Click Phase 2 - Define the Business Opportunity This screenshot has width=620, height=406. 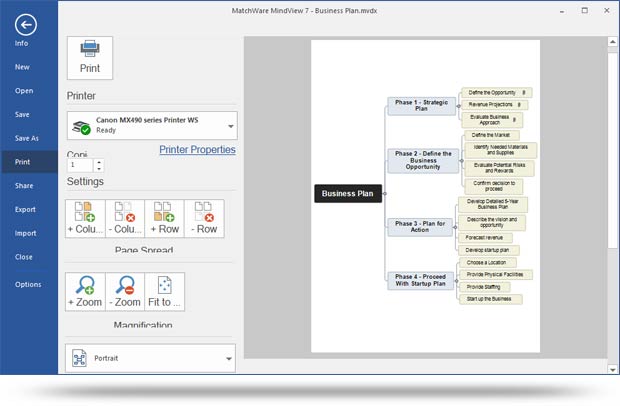coord(423,161)
